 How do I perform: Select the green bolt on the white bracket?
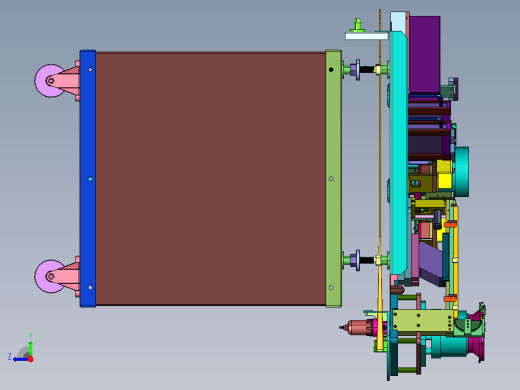coord(357,25)
